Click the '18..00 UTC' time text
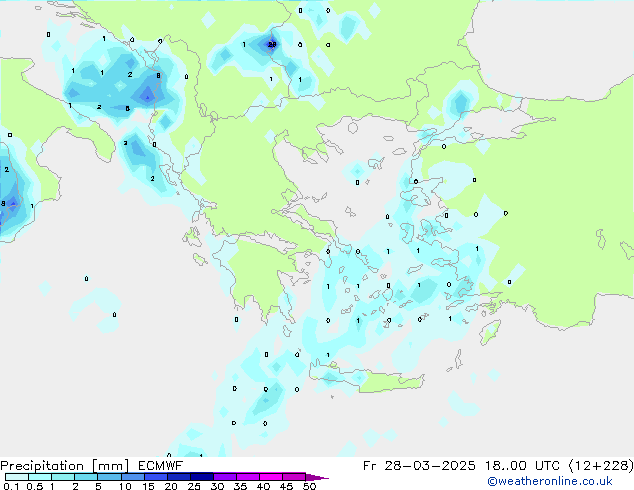The height and width of the screenshot is (490, 634). pos(524,466)
